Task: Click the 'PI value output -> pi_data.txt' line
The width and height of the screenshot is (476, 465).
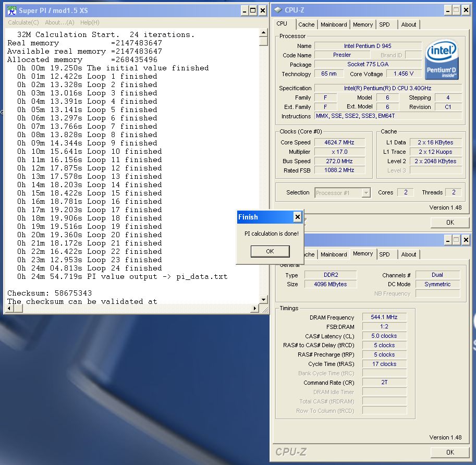Action: pos(123,276)
